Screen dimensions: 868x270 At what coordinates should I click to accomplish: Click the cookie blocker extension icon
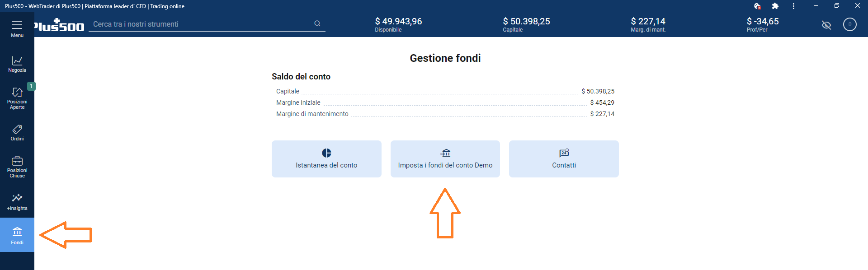pos(757,6)
